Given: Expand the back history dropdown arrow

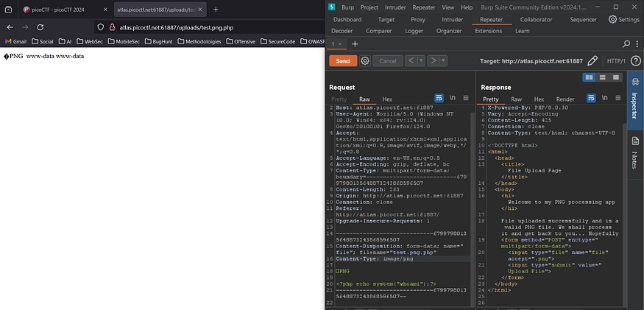Looking at the screenshot, I should 420,60.
